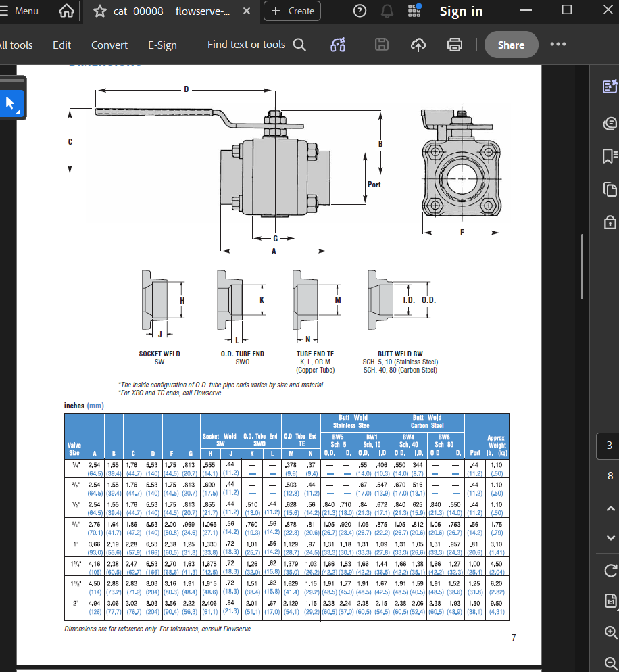619x672 pixels.
Task: Go to the Home icon
Action: point(66,11)
